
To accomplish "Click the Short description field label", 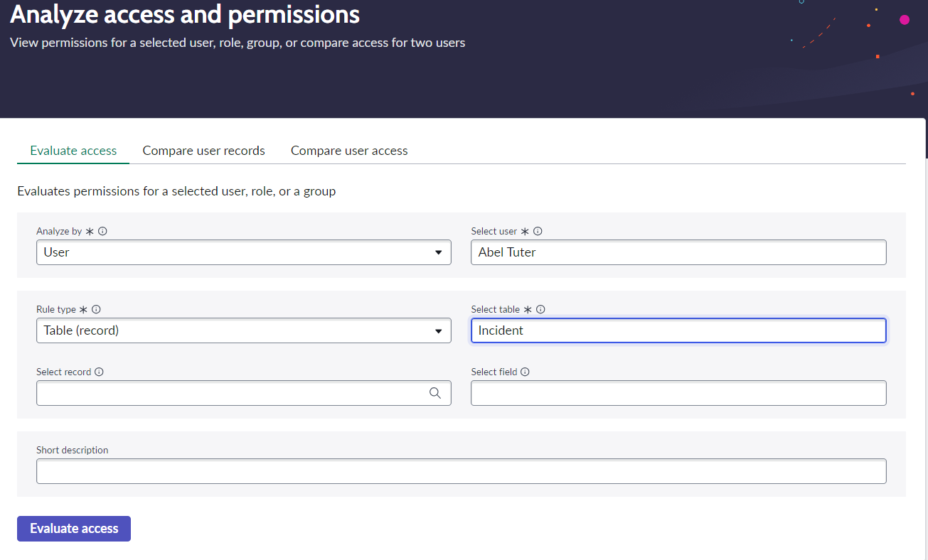I will tap(72, 451).
